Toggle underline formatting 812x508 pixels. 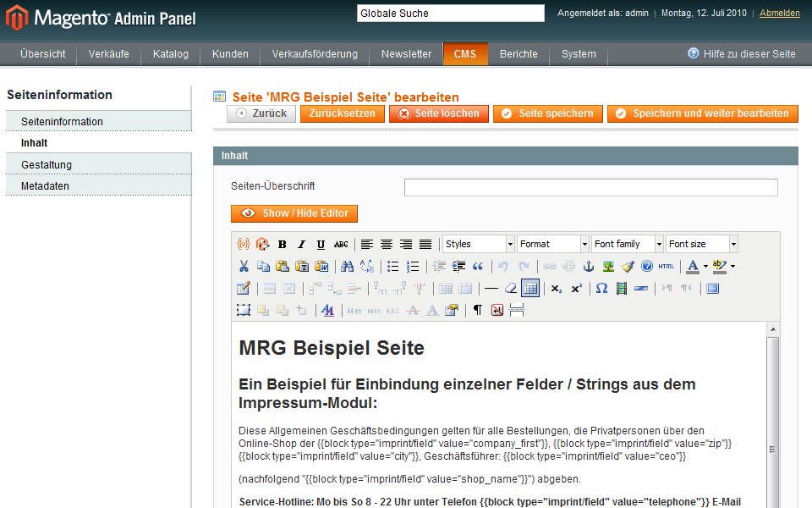(x=321, y=244)
